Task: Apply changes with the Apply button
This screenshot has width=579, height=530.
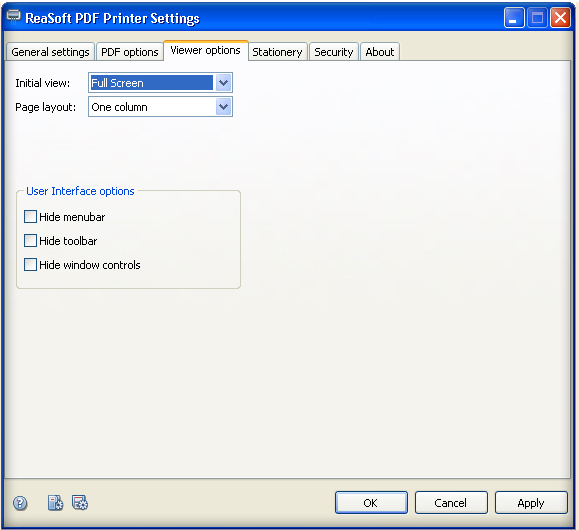Action: 531,503
